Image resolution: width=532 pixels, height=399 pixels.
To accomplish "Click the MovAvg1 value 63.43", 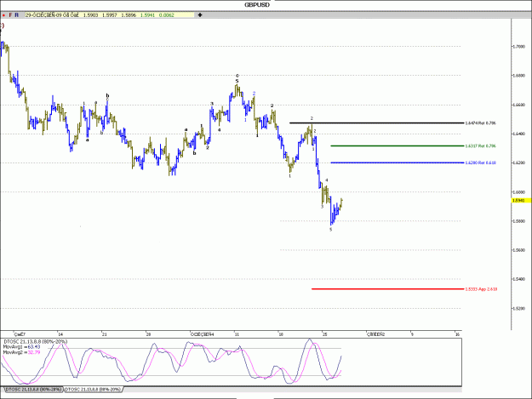I will coord(34,347).
